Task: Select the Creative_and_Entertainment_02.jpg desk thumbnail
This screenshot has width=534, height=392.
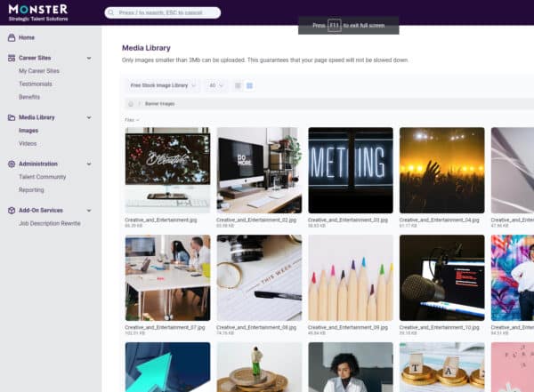Action: point(259,170)
